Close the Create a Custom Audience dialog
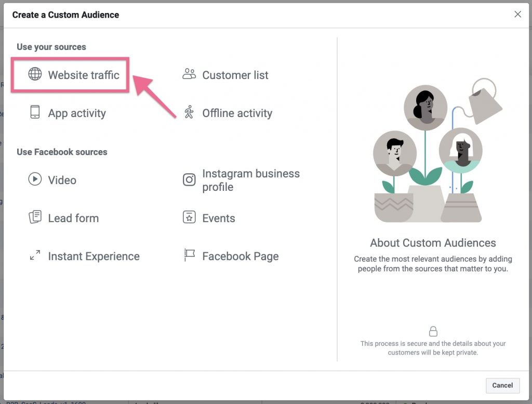 coord(517,15)
